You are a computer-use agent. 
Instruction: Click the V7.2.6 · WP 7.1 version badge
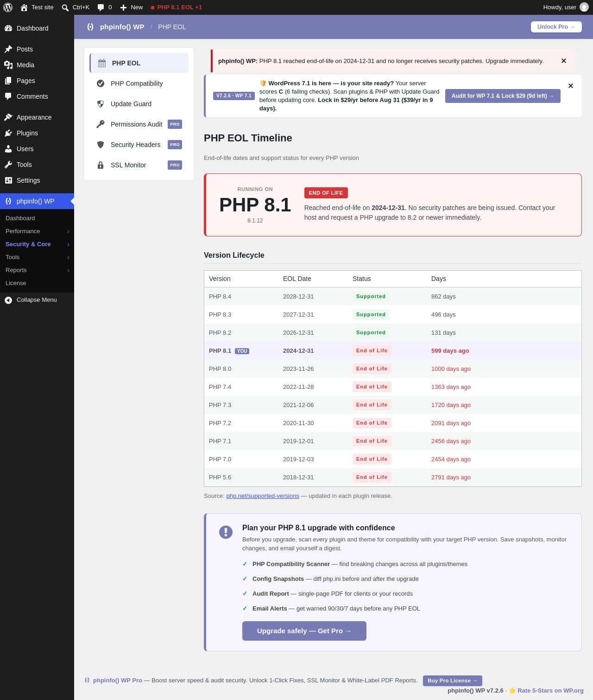234,96
